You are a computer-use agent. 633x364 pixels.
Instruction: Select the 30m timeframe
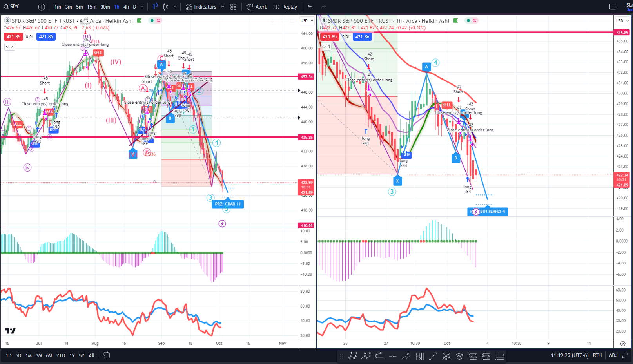(x=105, y=7)
